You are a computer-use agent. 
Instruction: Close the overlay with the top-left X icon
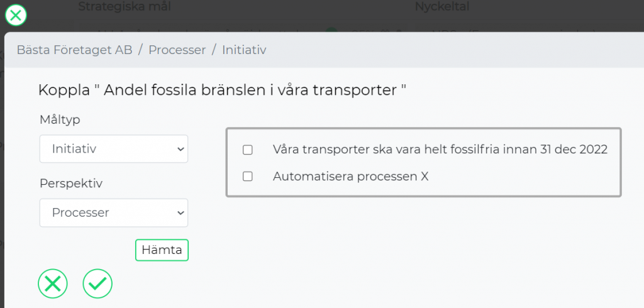click(x=16, y=16)
